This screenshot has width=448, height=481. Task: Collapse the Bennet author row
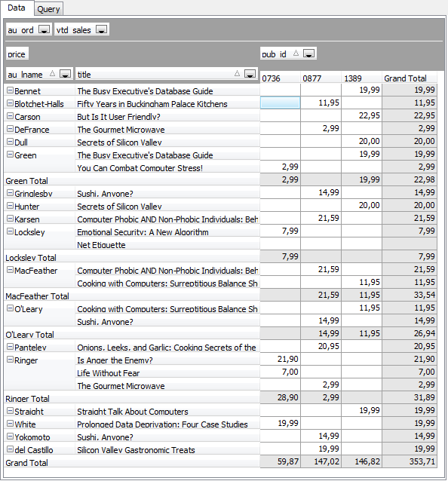pos(10,90)
